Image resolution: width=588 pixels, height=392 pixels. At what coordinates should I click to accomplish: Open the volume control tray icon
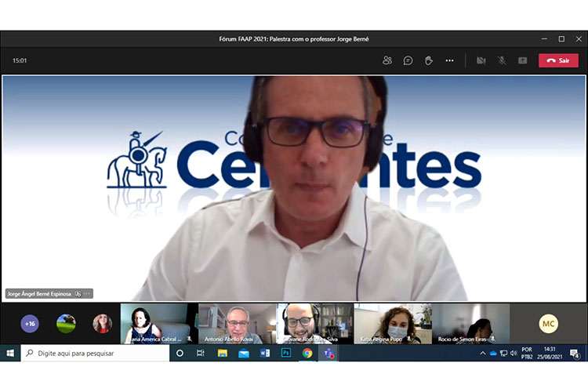click(x=514, y=353)
